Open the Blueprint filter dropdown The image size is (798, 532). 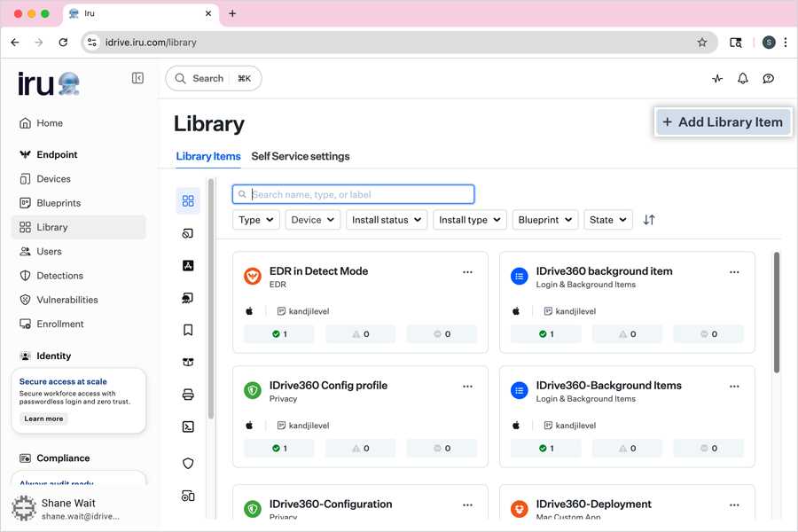[x=544, y=220]
